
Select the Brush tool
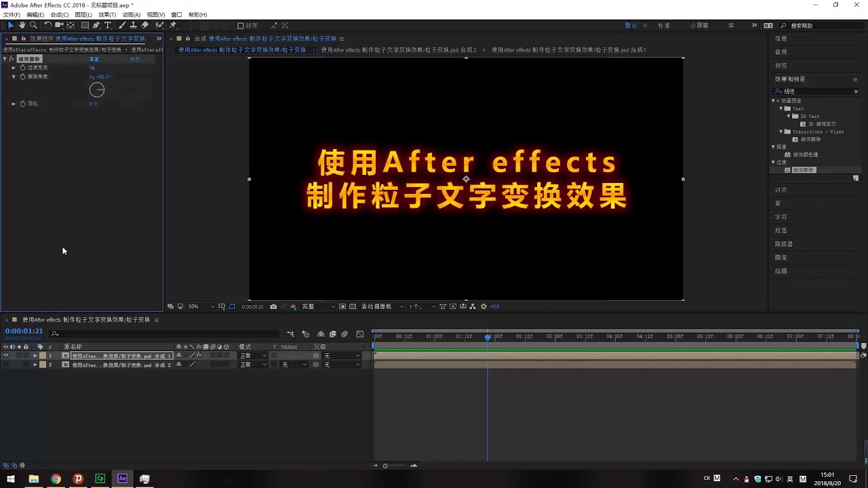122,25
